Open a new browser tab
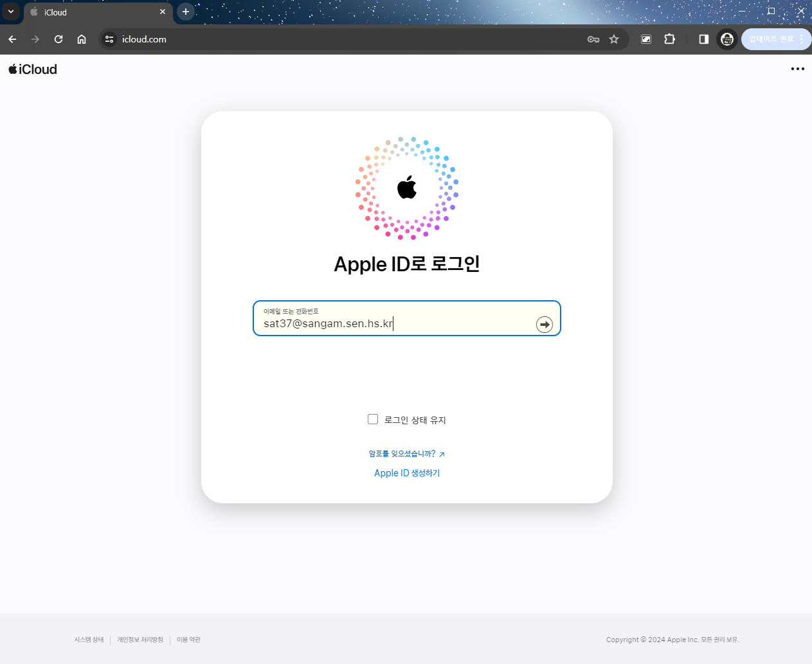The width and height of the screenshot is (812, 664). [186, 12]
